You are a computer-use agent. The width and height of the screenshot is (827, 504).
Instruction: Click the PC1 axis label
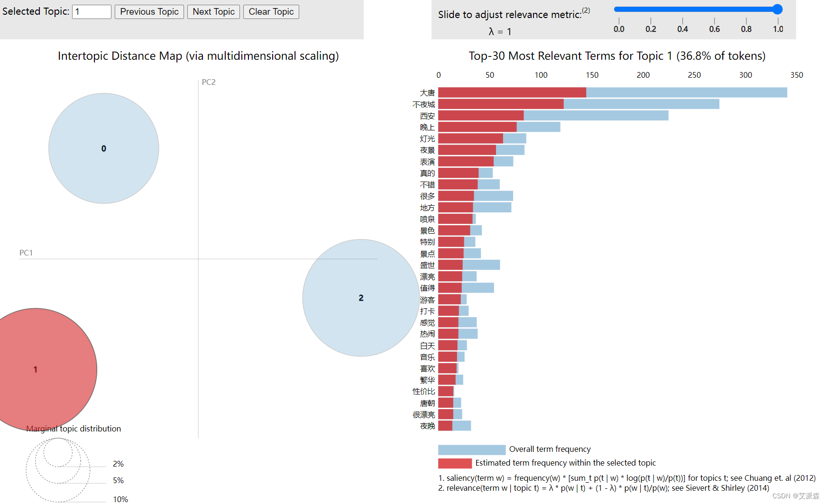26,253
